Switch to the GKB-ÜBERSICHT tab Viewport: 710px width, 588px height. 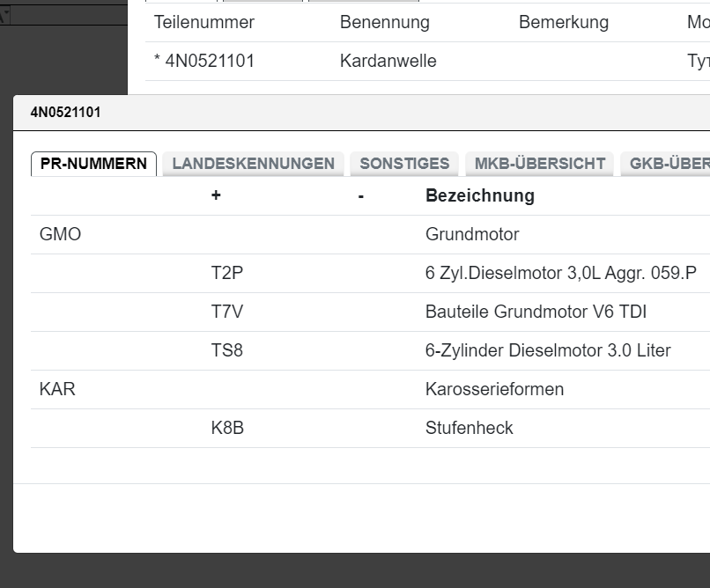point(669,164)
